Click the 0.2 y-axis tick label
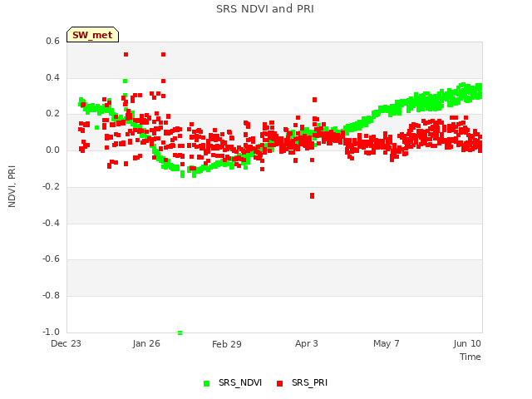 click(52, 114)
